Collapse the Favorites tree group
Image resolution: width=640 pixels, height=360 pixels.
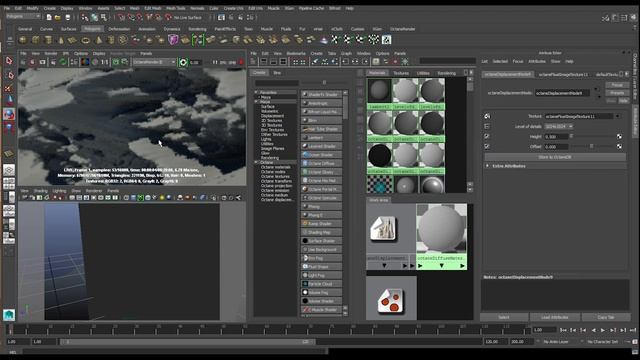coord(257,93)
